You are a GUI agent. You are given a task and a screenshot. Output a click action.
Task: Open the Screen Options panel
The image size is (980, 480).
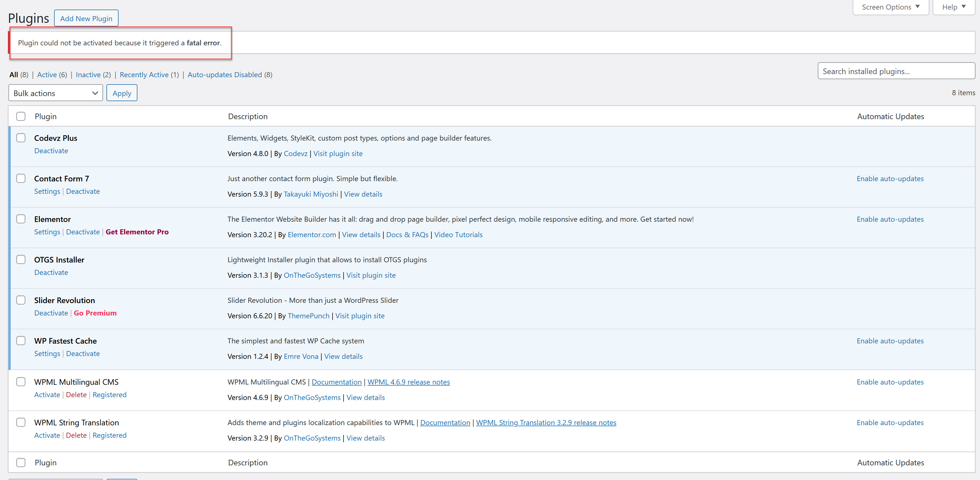(891, 7)
